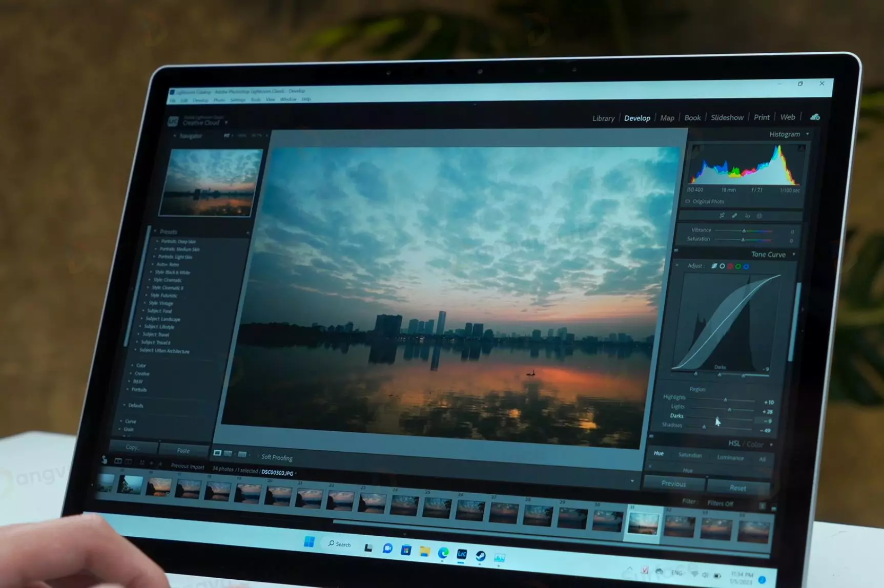Click the second window display icon

pos(129,461)
